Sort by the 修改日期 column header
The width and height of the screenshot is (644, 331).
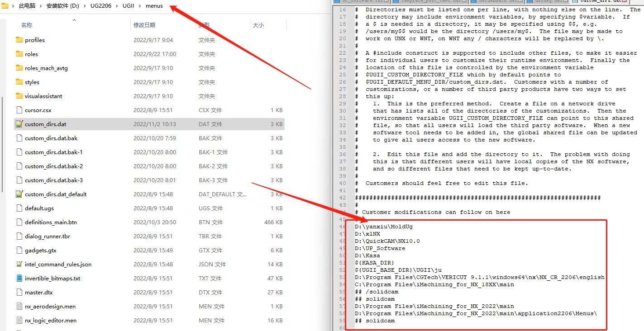click(x=144, y=25)
